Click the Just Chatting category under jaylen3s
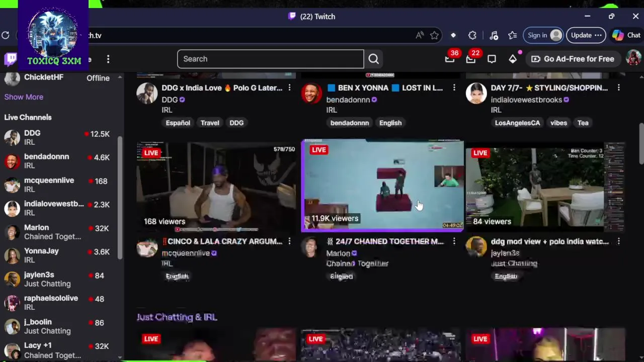This screenshot has width=644, height=362. [514, 263]
